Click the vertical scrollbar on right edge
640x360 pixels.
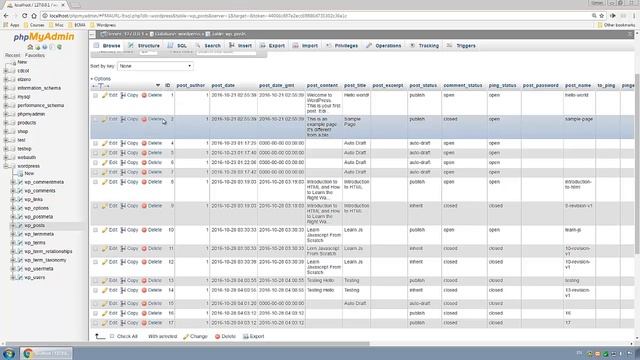click(x=638, y=163)
